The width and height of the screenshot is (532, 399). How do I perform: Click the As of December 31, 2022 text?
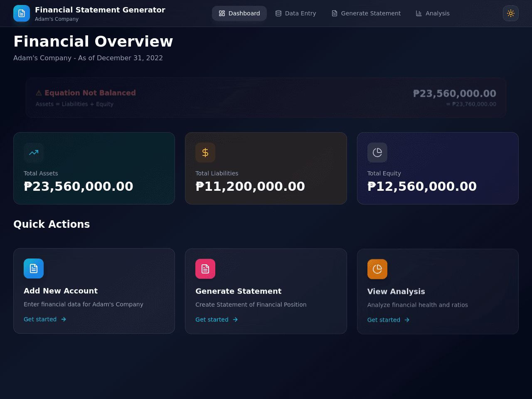[x=121, y=58]
